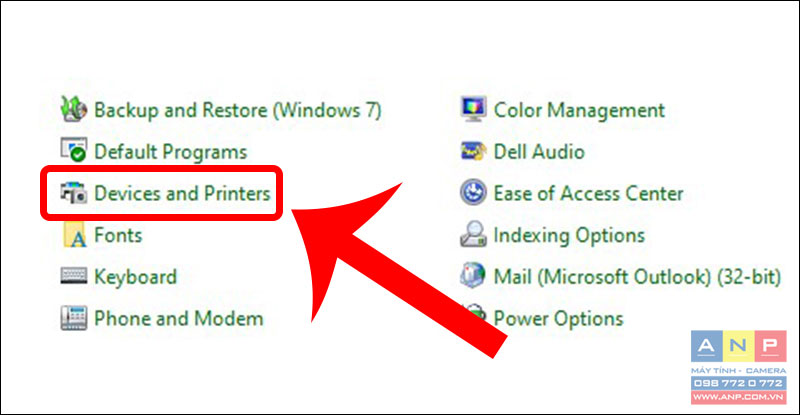Open the Backup and Restore icon
Screen dimensions: 800x415
pos(73,110)
